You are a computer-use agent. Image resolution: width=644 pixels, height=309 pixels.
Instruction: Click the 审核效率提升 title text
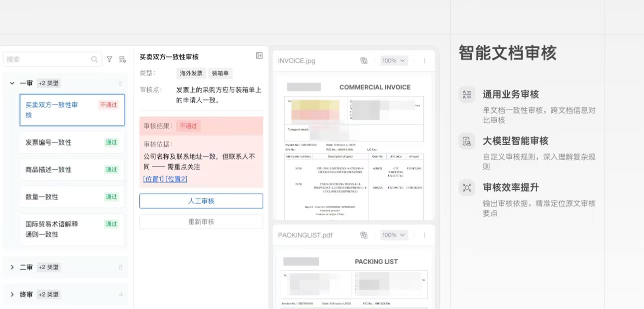point(511,187)
